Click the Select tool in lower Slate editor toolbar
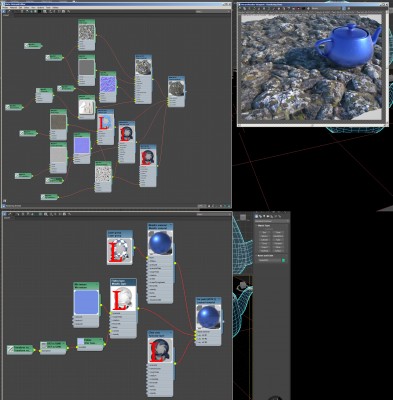This screenshot has height=400, width=393. [x=5, y=214]
